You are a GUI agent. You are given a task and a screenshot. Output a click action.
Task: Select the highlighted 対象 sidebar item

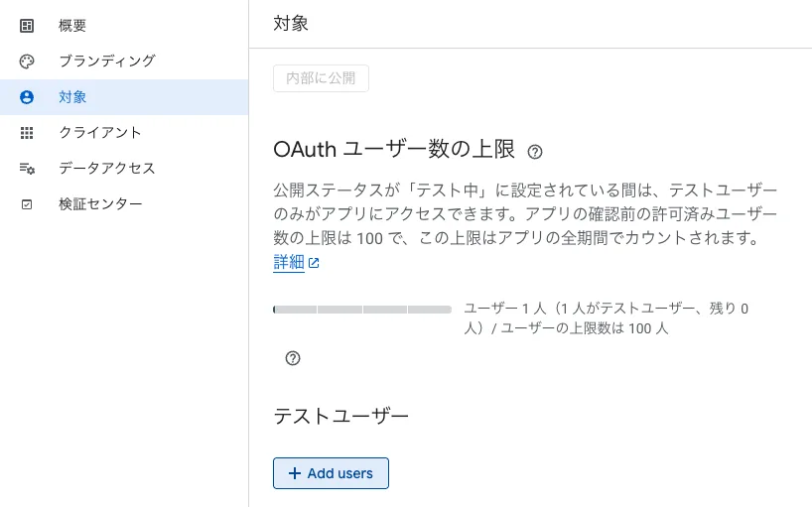click(x=124, y=97)
